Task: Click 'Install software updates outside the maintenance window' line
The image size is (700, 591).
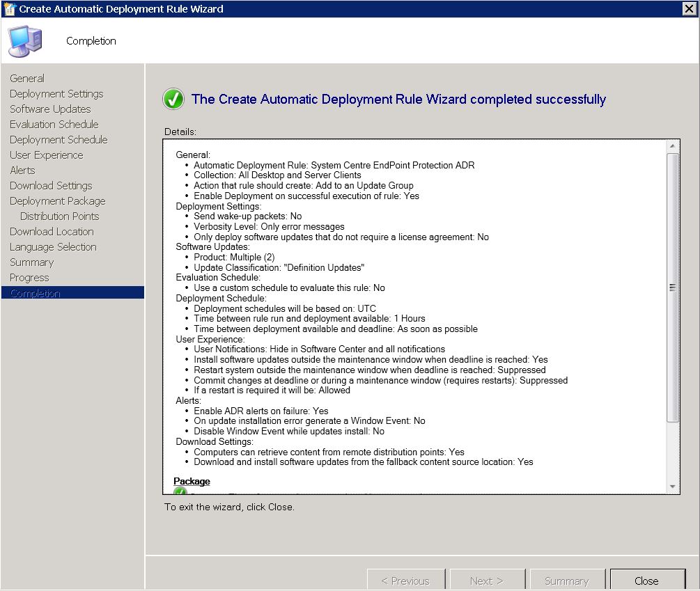Action: [x=371, y=359]
